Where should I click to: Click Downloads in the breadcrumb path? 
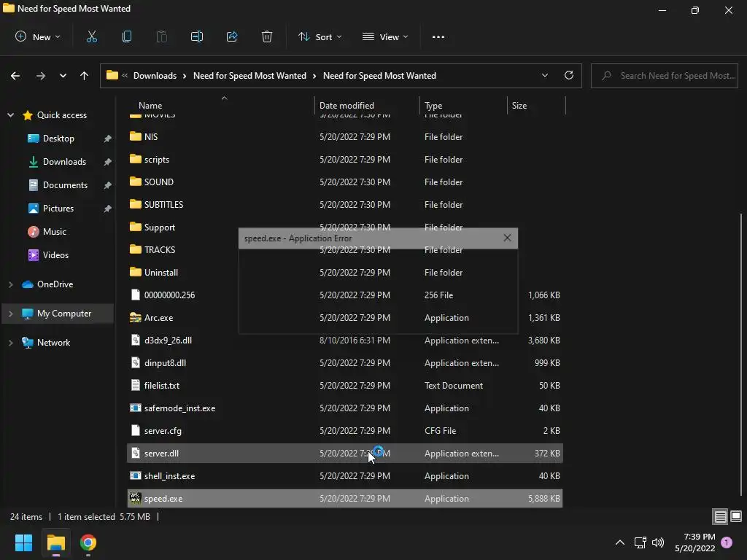coord(155,76)
